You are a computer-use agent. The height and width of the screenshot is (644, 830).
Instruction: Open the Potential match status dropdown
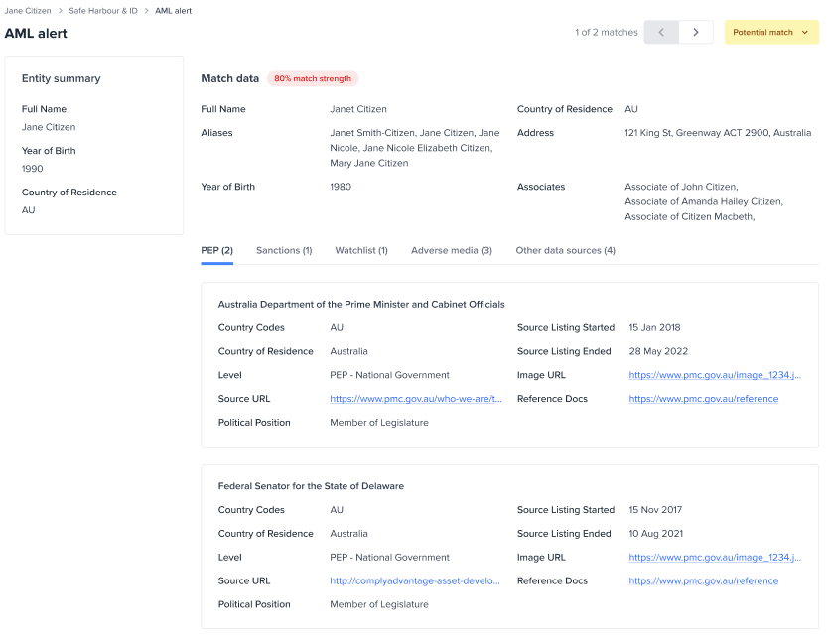point(770,32)
